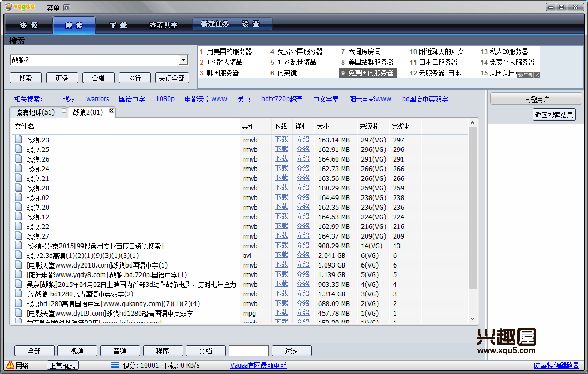Click the 更多 button
The image size is (588, 374).
[x=62, y=78]
